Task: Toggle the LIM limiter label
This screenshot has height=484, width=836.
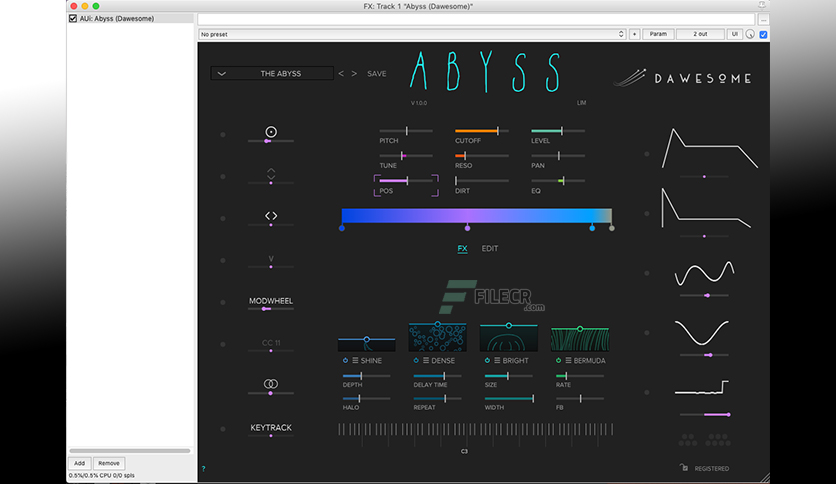Action: point(581,103)
